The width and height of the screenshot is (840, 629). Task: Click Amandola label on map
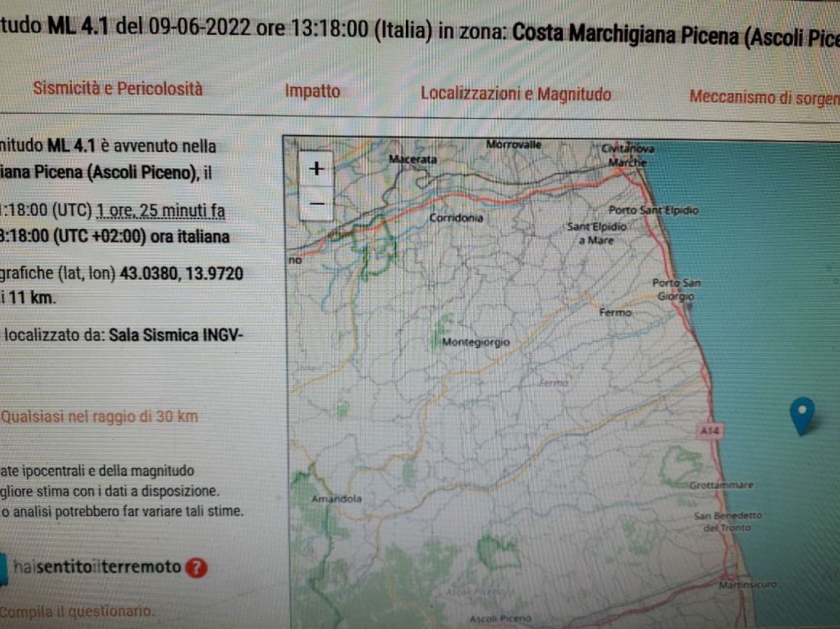tap(336, 499)
